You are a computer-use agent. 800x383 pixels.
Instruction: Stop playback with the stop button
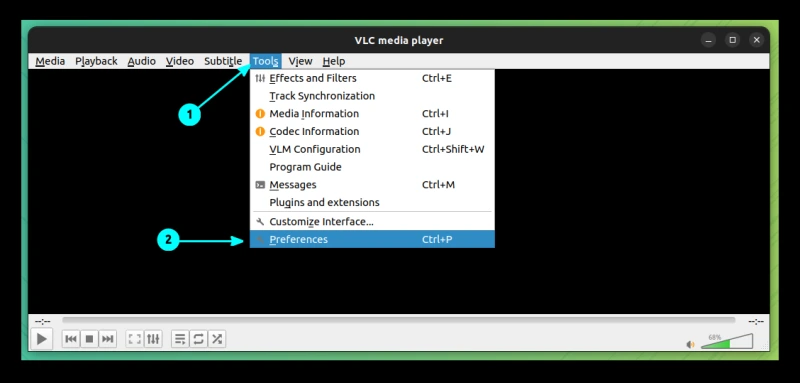click(89, 339)
